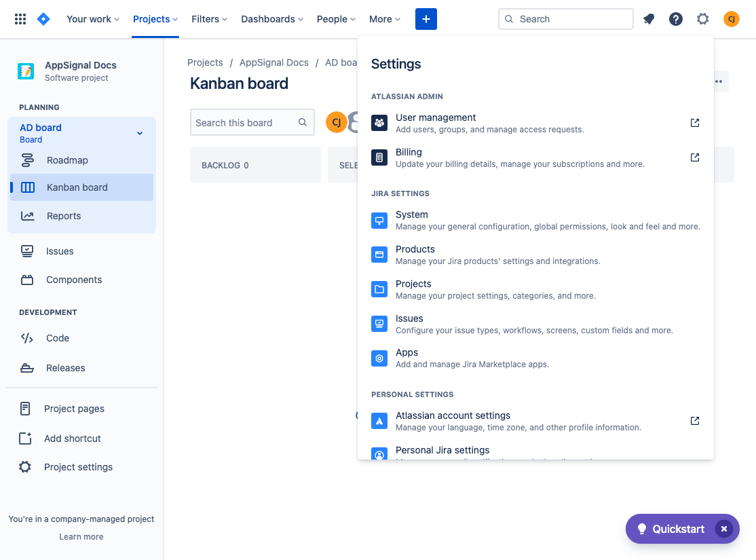Expand the Your work dropdown
This screenshot has width=756, height=560.
pyautogui.click(x=93, y=19)
